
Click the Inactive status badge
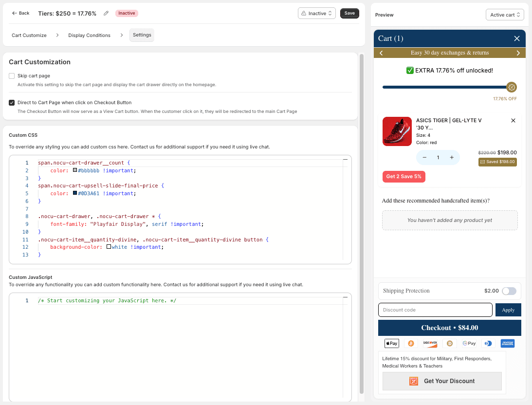pyautogui.click(x=127, y=13)
